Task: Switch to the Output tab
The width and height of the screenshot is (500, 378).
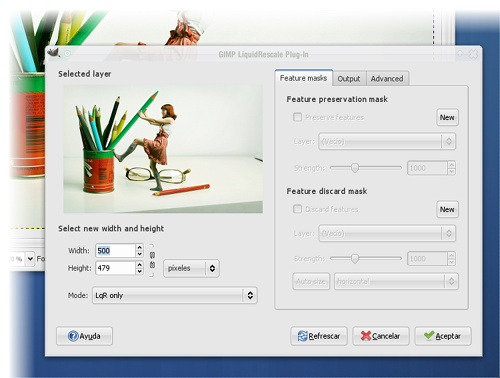Action: click(349, 79)
